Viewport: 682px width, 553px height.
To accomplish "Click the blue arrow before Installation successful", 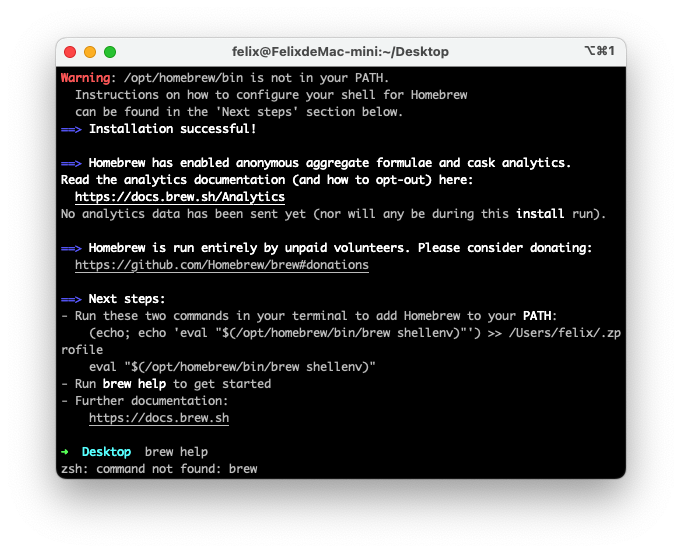I will 71,129.
